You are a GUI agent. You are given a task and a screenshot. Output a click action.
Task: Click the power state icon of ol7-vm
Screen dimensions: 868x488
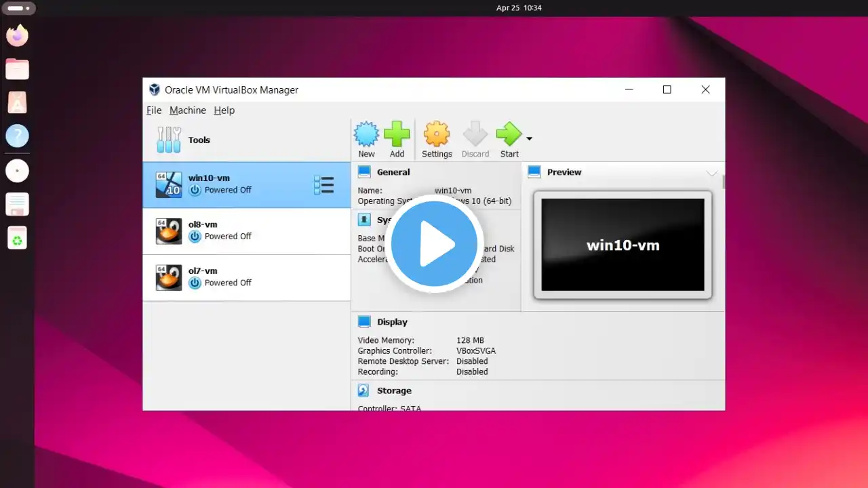195,283
